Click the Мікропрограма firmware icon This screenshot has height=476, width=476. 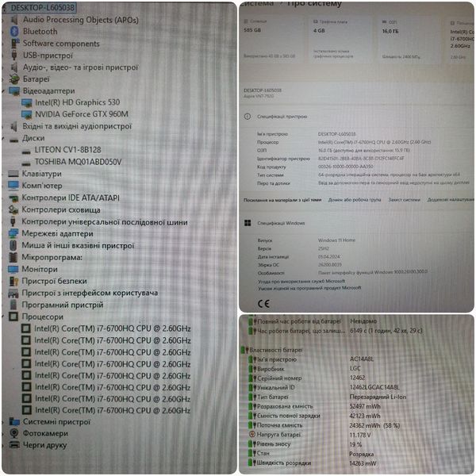pyautogui.click(x=13, y=257)
